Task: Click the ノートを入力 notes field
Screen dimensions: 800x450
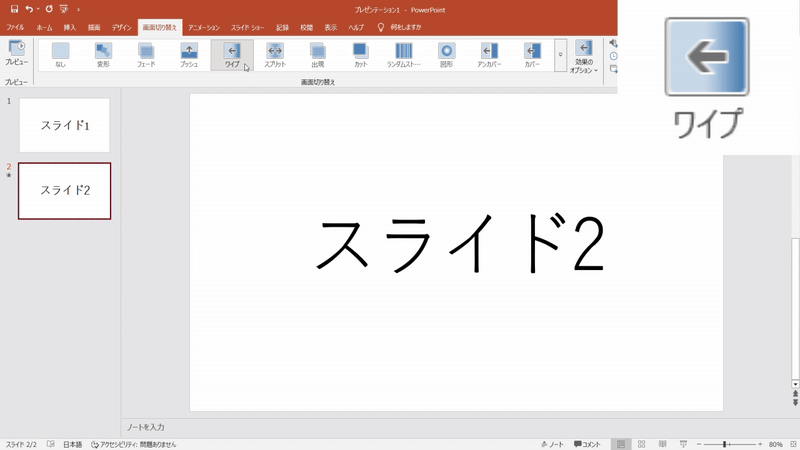Action: [145, 427]
